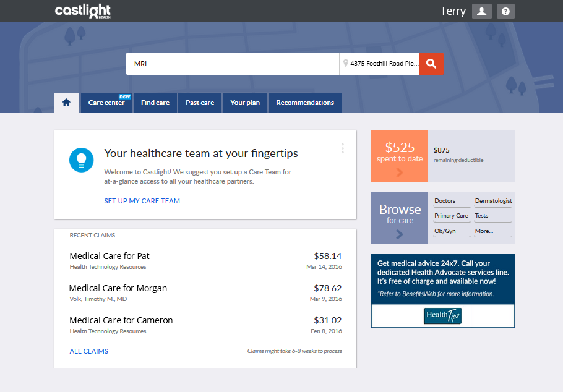Open the three-dot menu on care team card
This screenshot has height=392, width=563.
tap(342, 148)
